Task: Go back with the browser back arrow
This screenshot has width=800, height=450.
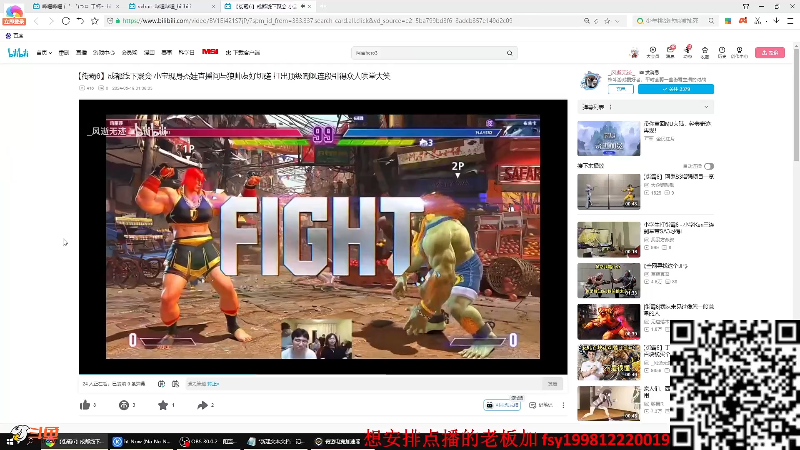Action: [36, 21]
